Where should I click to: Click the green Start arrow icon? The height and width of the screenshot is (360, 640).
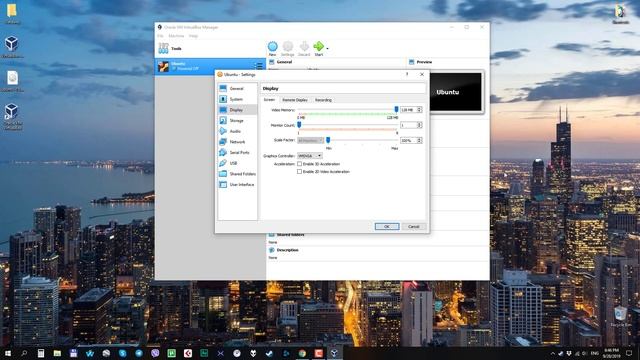(x=318, y=46)
